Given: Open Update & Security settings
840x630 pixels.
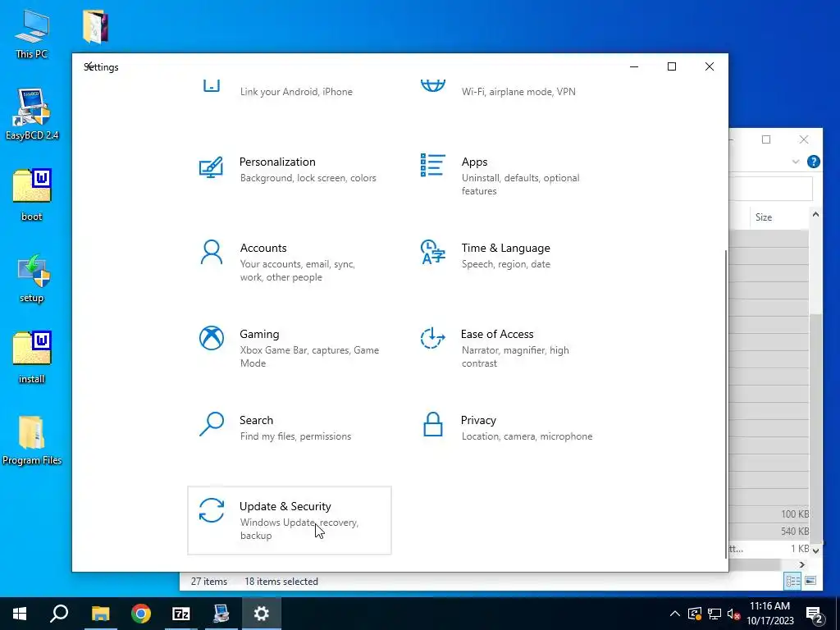Looking at the screenshot, I should [x=290, y=520].
